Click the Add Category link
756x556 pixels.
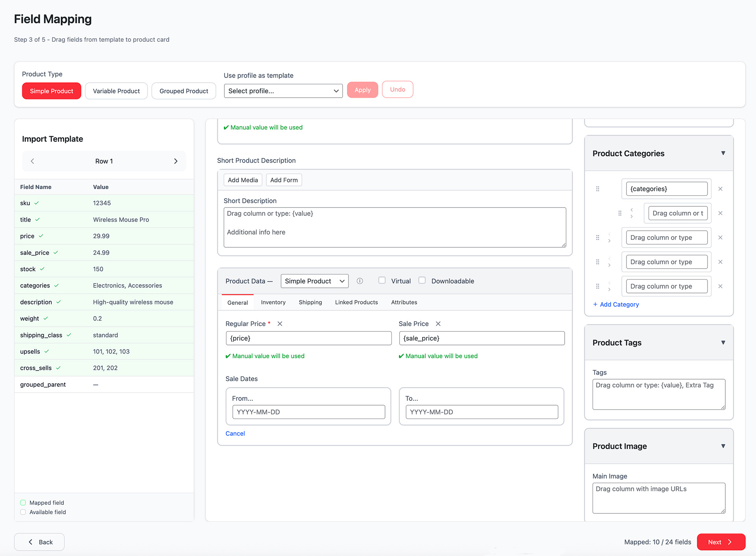click(x=616, y=304)
